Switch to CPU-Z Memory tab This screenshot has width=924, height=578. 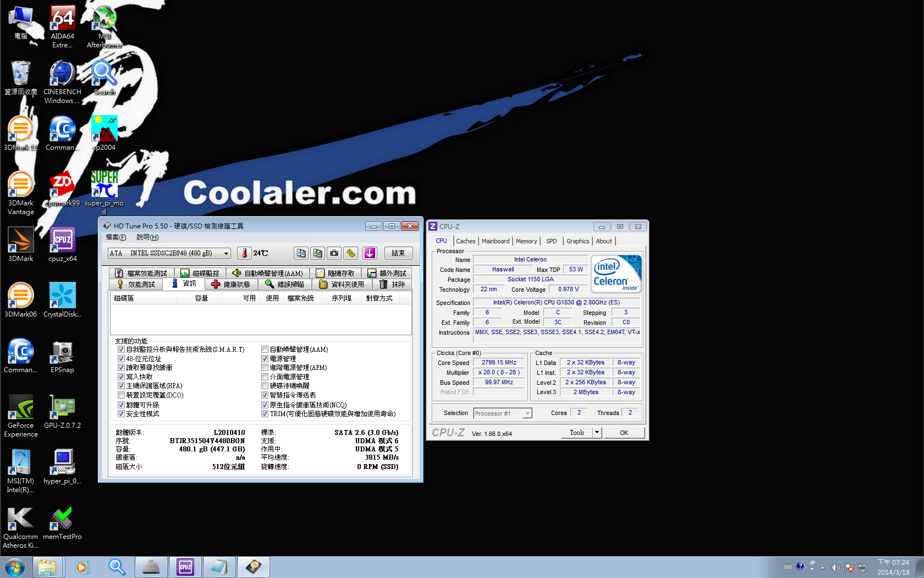click(526, 241)
